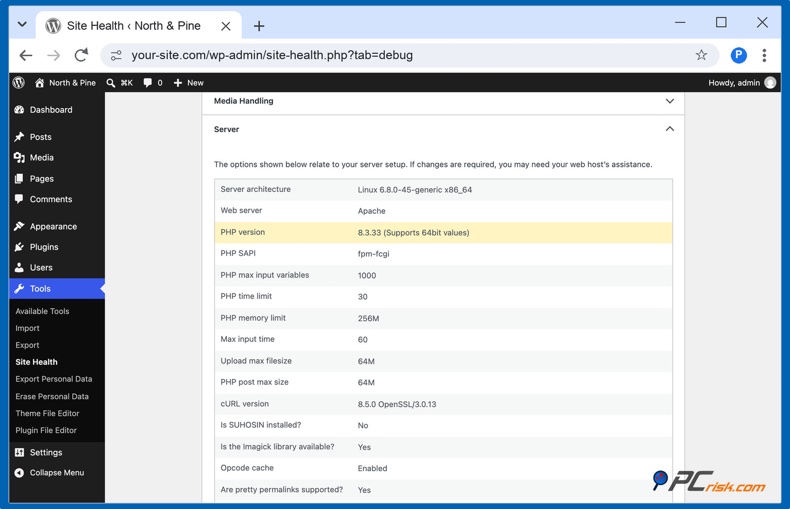Open the comments bubble in admin bar
Image resolution: width=790 pixels, height=509 pixels.
[147, 83]
